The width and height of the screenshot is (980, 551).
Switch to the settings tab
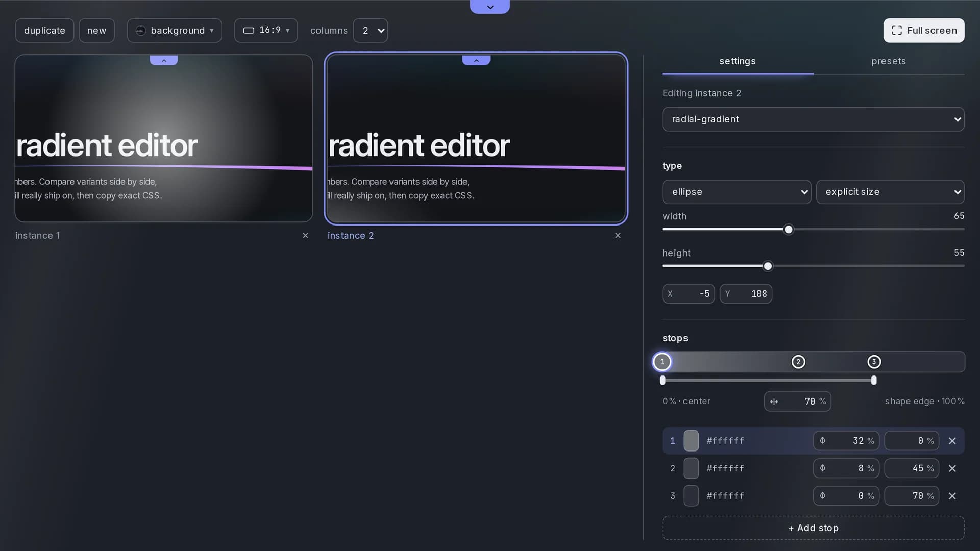(738, 61)
